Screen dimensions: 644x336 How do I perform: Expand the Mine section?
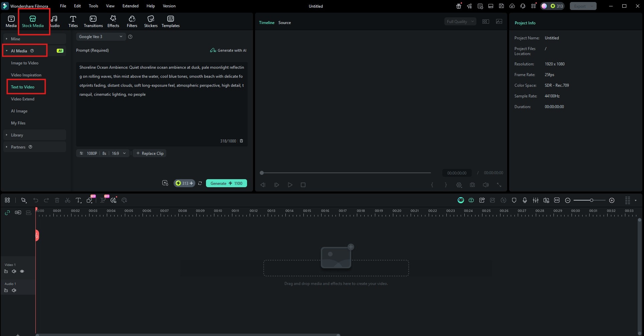[35, 39]
